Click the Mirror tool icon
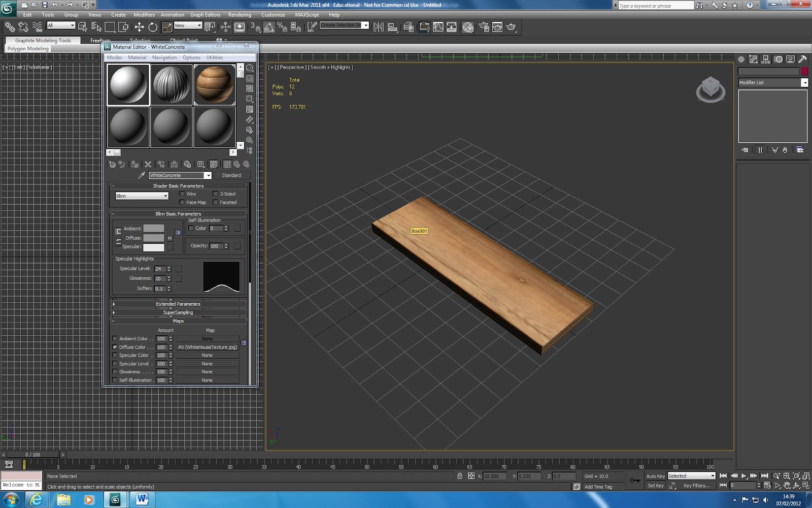Screen dimensions: 812x508 379,27
